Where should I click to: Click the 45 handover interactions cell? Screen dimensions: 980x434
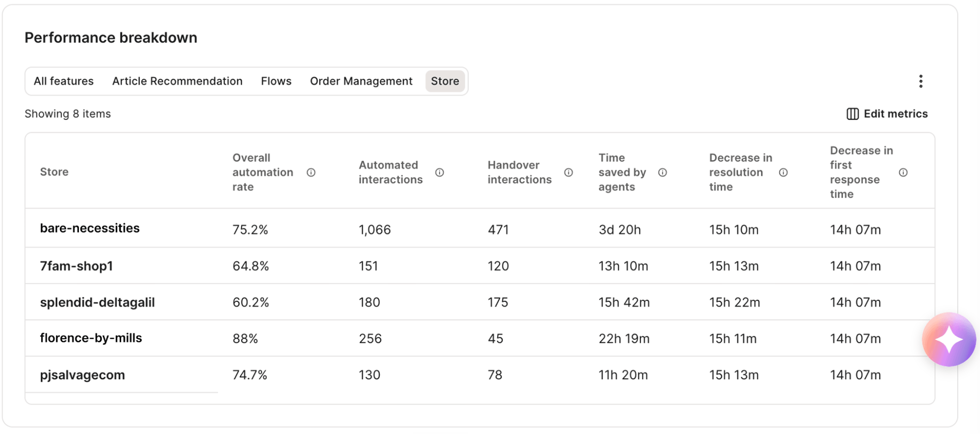495,338
